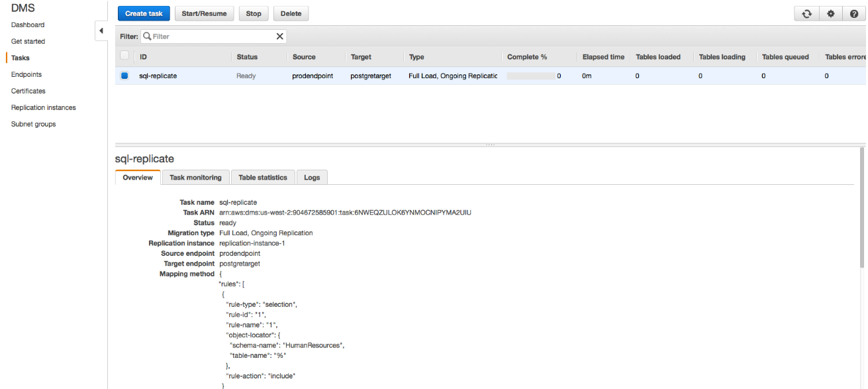Click the Create task button
This screenshot has width=868, height=389.
click(143, 13)
